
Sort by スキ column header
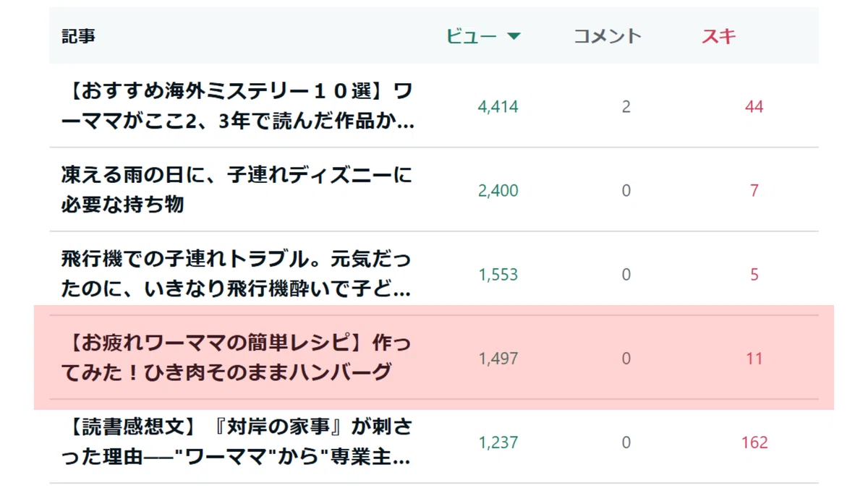(719, 36)
